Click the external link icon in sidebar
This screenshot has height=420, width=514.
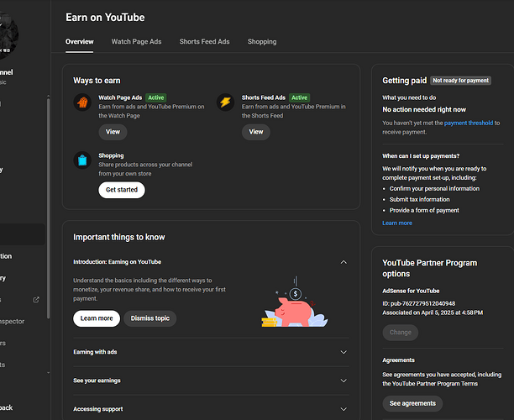coord(36,300)
